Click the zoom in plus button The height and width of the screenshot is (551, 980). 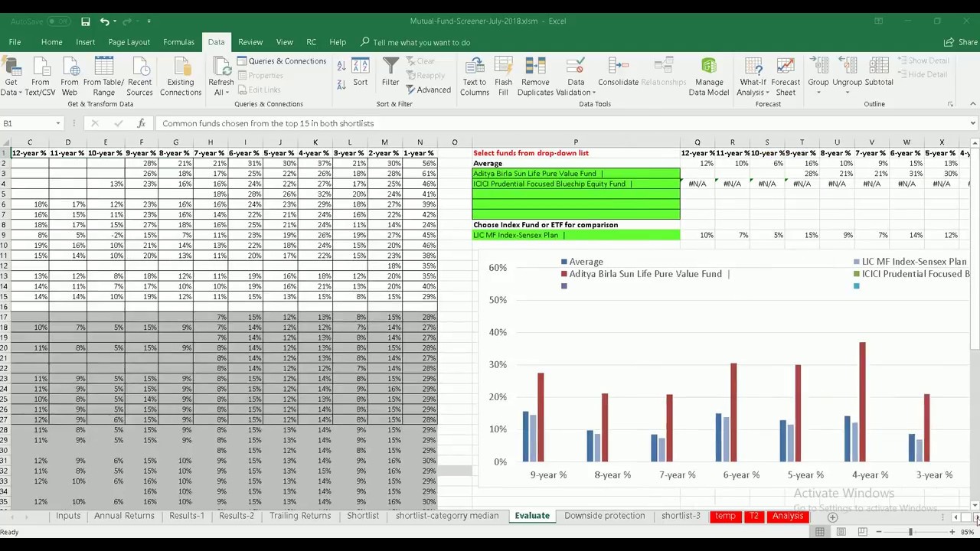click(x=952, y=532)
